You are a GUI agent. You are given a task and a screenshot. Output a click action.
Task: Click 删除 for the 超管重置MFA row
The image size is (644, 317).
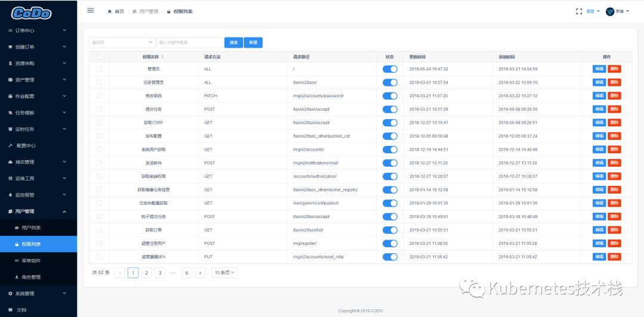pyautogui.click(x=614, y=257)
